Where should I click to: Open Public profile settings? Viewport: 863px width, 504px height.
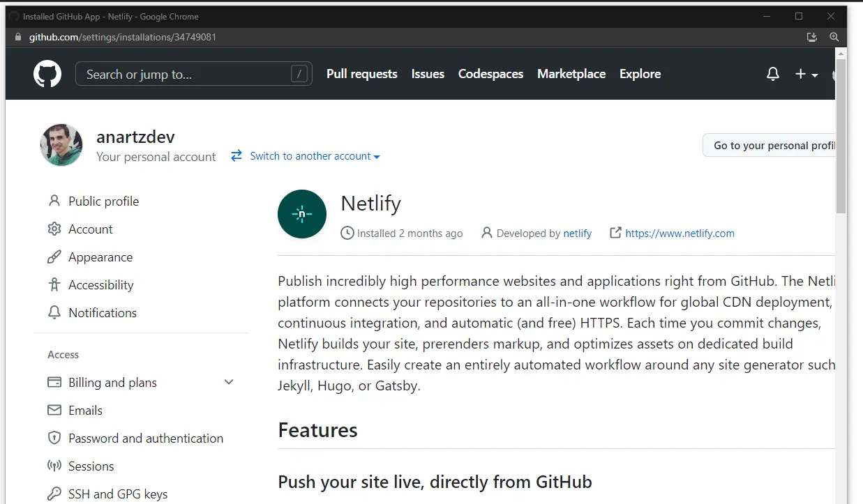[103, 201]
